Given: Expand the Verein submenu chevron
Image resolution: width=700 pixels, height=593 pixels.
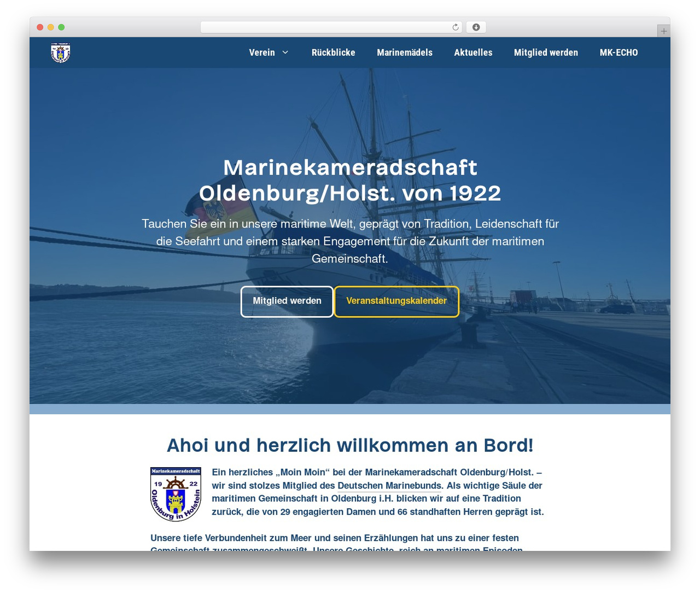Looking at the screenshot, I should (285, 53).
